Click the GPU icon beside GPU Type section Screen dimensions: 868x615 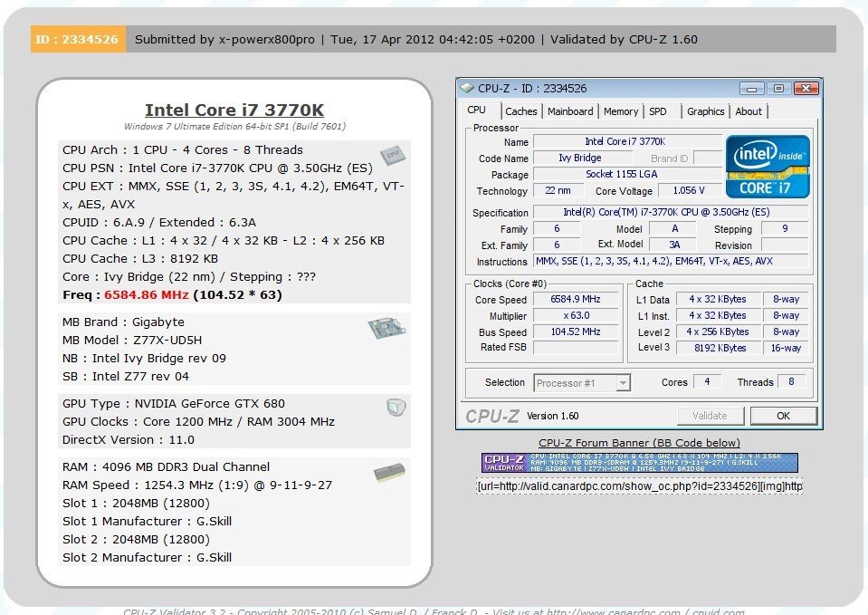click(x=396, y=408)
